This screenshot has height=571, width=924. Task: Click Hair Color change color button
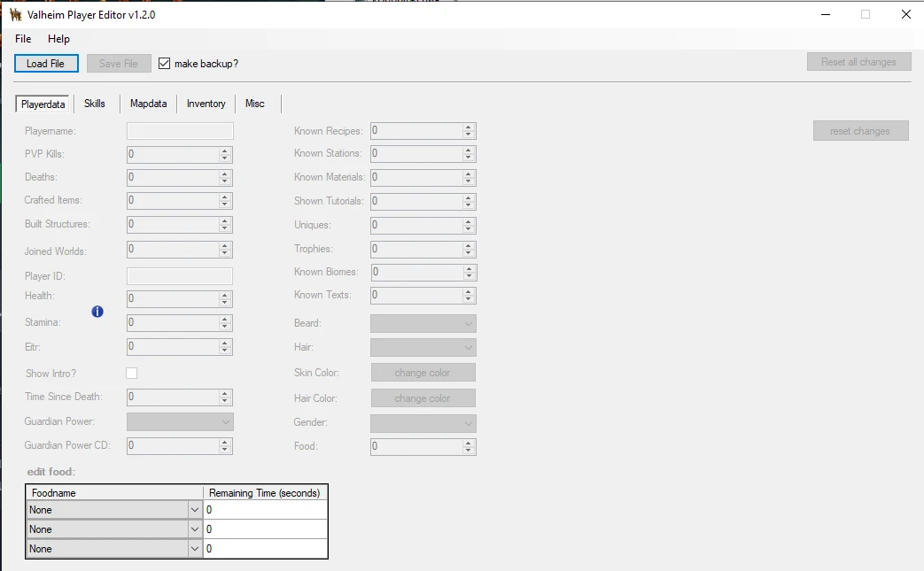point(423,398)
